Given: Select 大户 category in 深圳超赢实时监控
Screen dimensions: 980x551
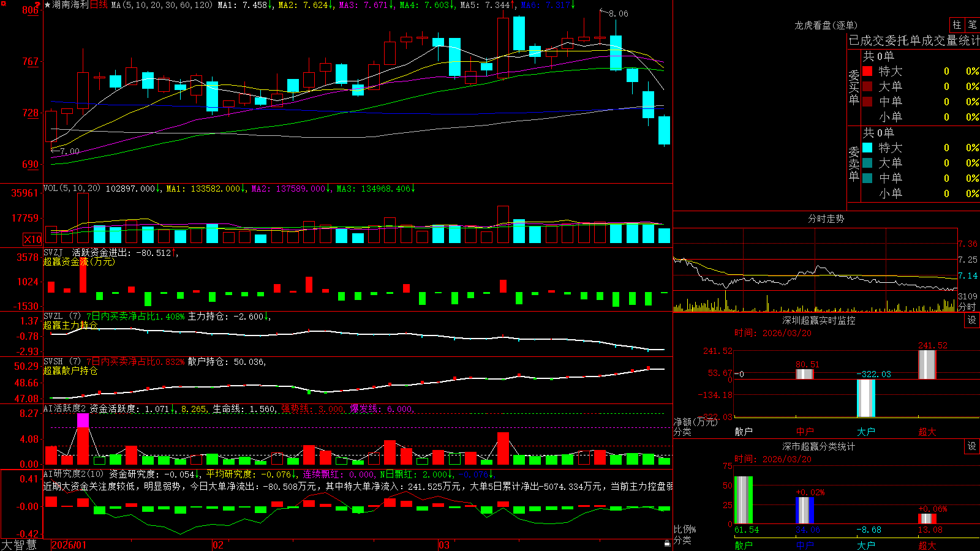Looking at the screenshot, I should coord(866,432).
